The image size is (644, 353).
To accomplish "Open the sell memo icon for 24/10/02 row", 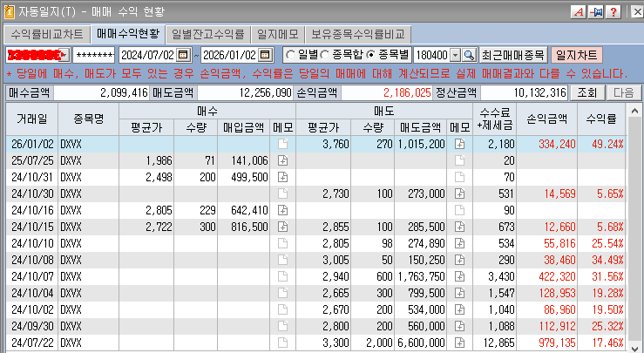I will click(x=459, y=309).
